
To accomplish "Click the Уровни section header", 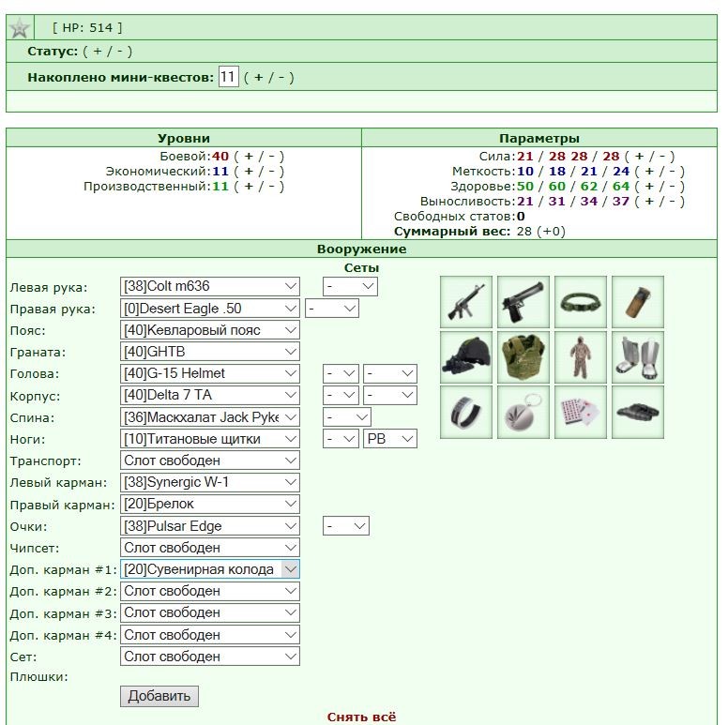I will pyautogui.click(x=184, y=138).
